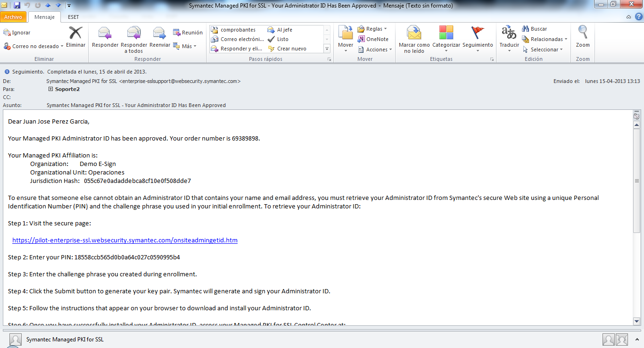Click the Ignorar conversation button
The image size is (644, 348).
[x=17, y=33]
